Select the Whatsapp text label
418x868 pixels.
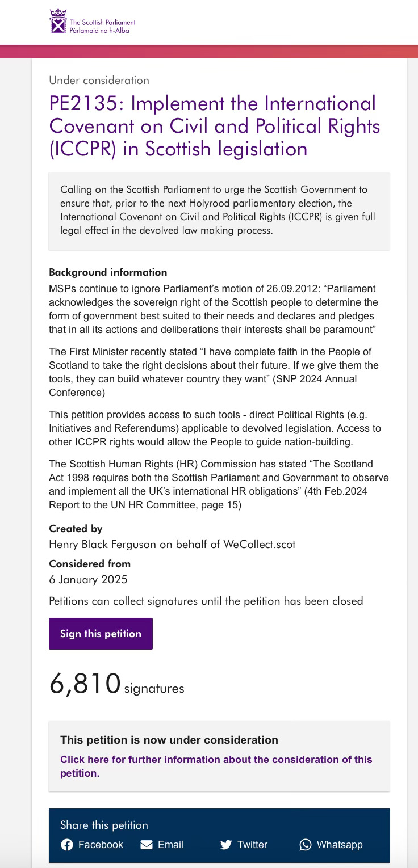pos(340,845)
